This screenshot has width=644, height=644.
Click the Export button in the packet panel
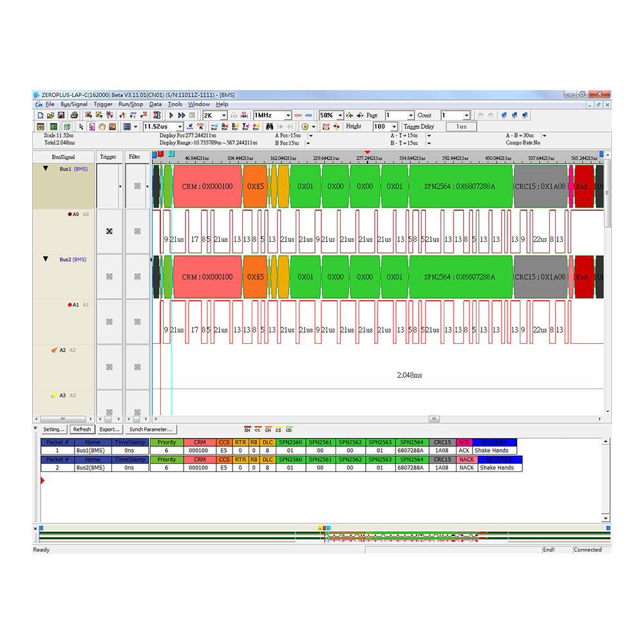(109, 430)
